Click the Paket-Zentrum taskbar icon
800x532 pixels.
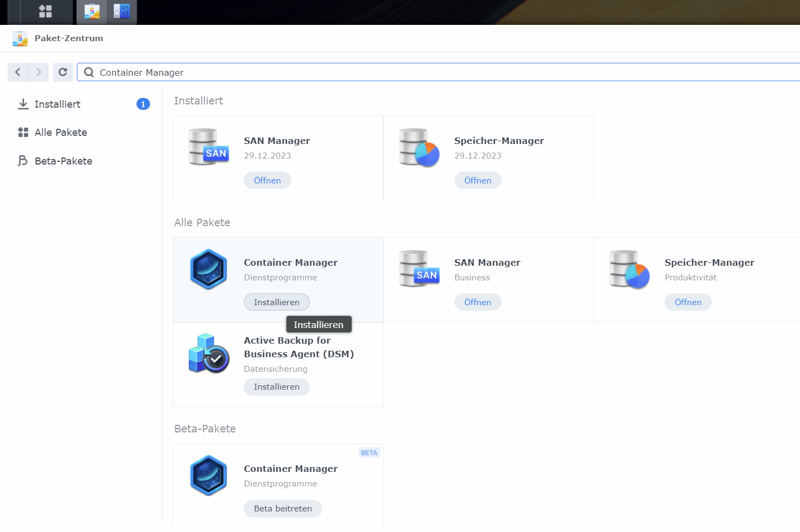[91, 11]
